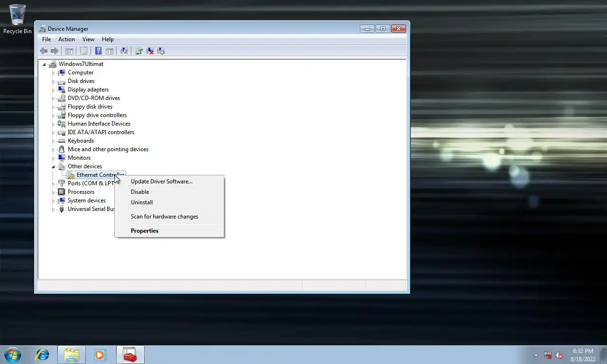Choose Uninstall in the context menu
607x364 pixels.
tap(169, 202)
